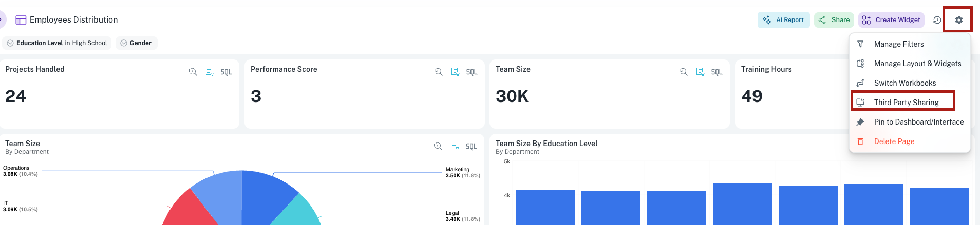Image resolution: width=980 pixels, height=225 pixels.
Task: Open the version history clock icon
Action: point(937,20)
